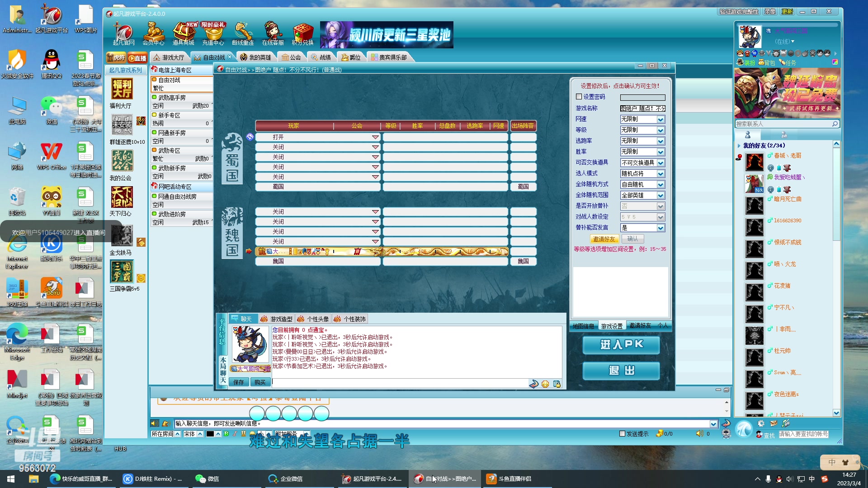868x488 pixels.
Task: Open 道具商城 treasure chest icon
Action: (x=183, y=34)
